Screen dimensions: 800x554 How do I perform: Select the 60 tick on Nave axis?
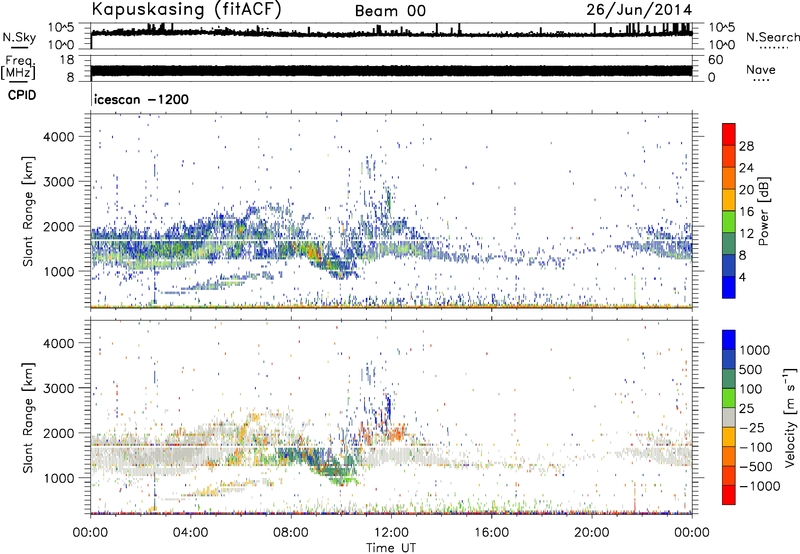(x=715, y=60)
